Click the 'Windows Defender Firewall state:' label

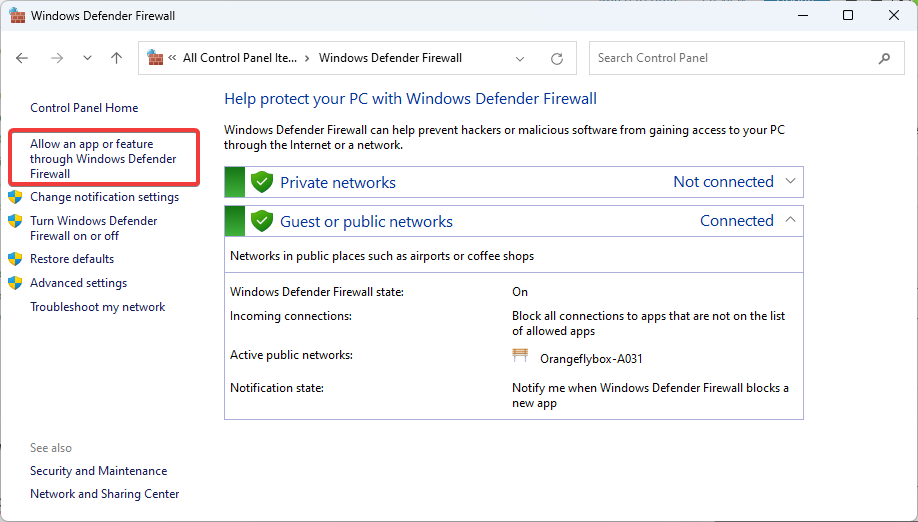317,291
